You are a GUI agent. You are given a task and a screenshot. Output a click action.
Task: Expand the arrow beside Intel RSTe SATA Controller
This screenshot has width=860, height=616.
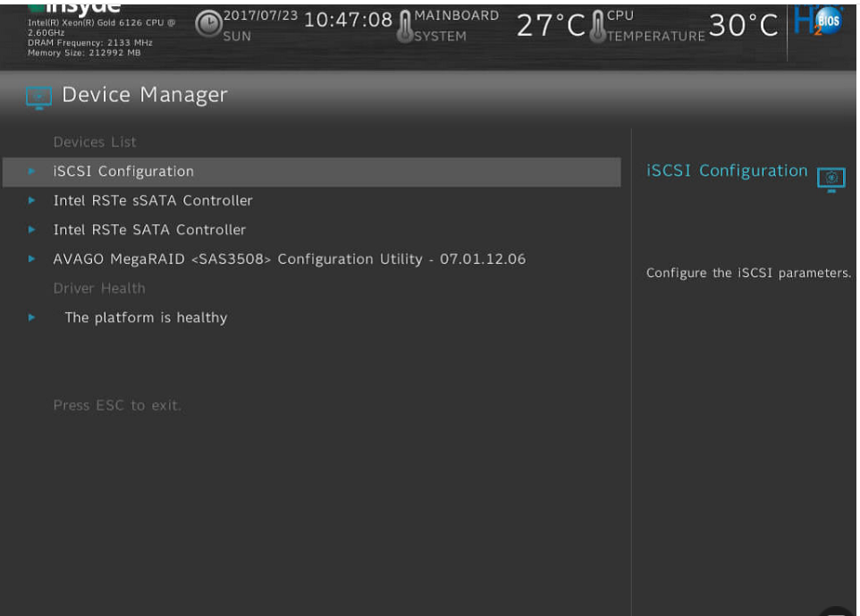coord(32,231)
